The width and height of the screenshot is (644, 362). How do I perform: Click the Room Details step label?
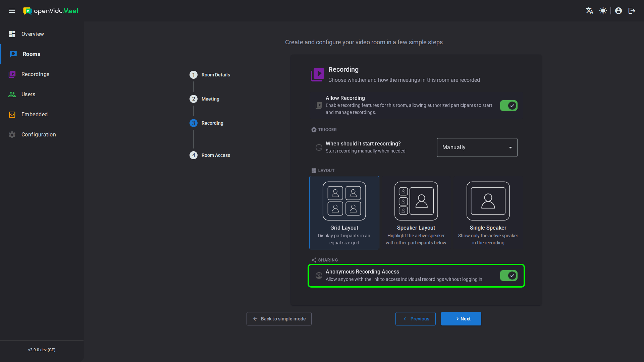click(216, 75)
